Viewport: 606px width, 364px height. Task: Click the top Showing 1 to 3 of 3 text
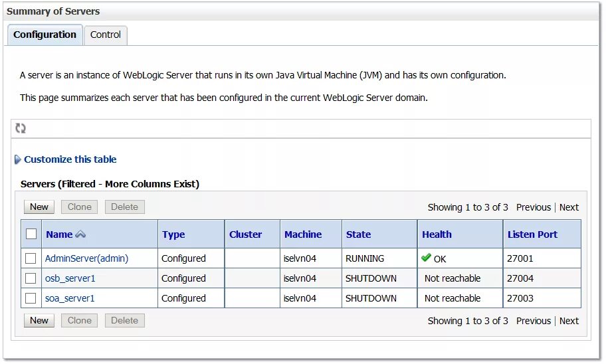[x=468, y=207]
